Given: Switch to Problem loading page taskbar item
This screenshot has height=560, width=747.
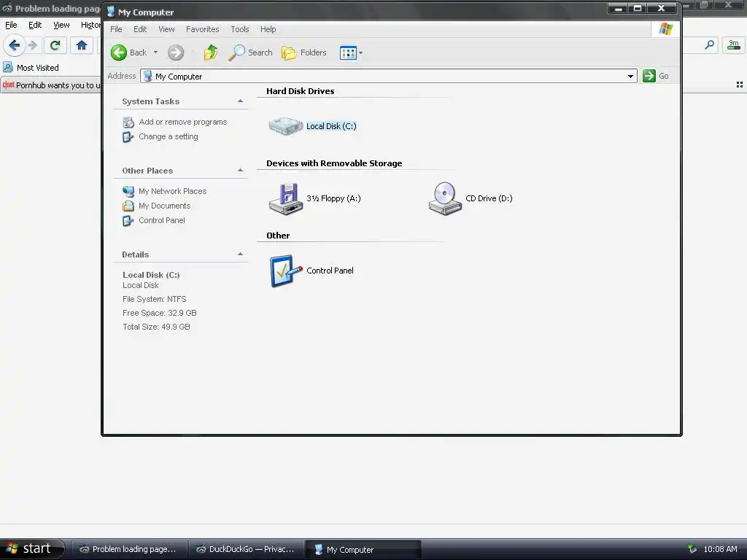Looking at the screenshot, I should [130, 549].
